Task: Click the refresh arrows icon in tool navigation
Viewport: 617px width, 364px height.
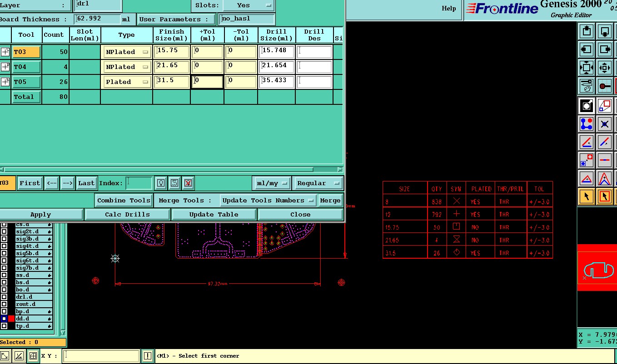Action: [x=174, y=183]
